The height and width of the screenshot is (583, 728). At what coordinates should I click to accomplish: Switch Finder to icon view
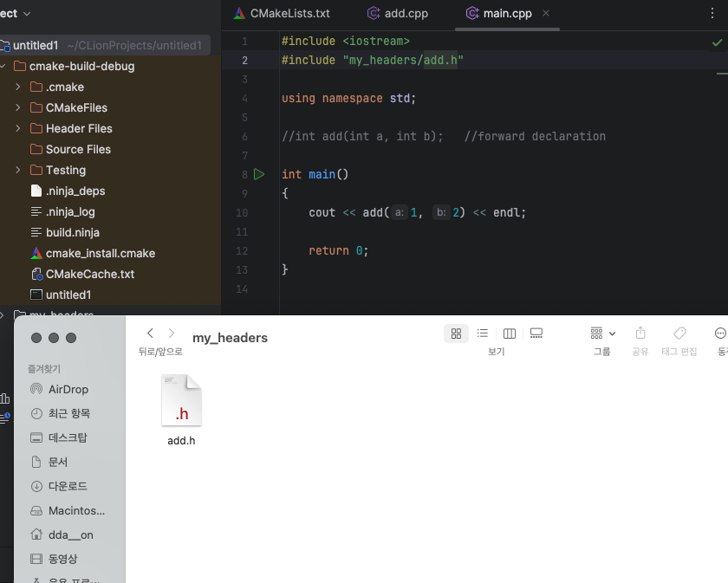456,334
